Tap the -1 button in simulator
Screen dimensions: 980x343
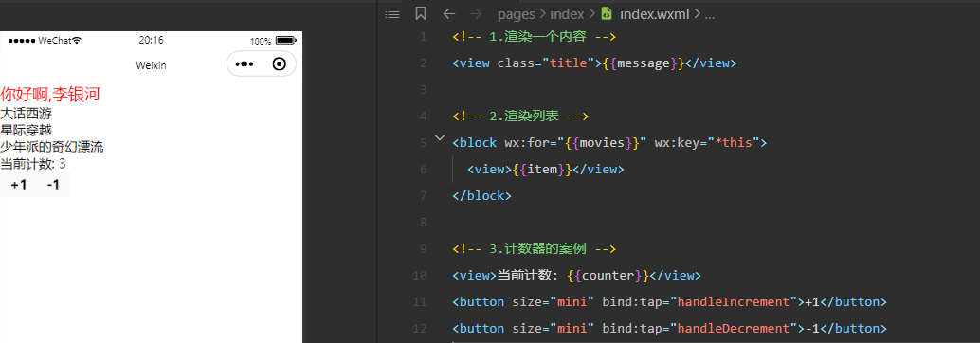(x=53, y=185)
